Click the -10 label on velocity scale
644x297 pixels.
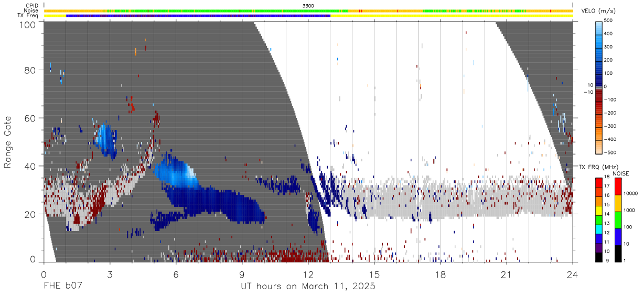tap(588, 92)
